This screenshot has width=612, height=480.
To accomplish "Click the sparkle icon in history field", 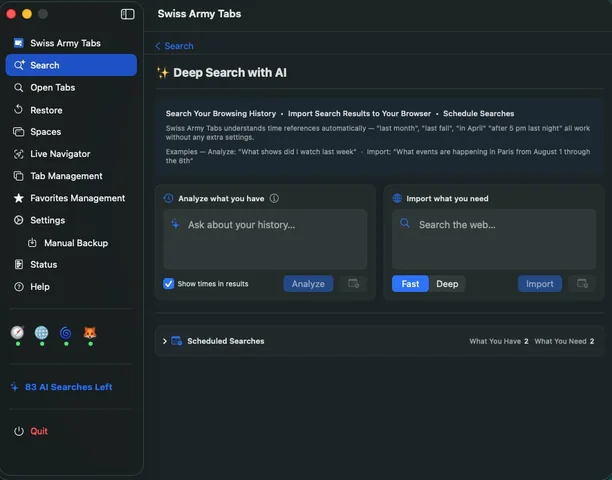I will [x=175, y=224].
